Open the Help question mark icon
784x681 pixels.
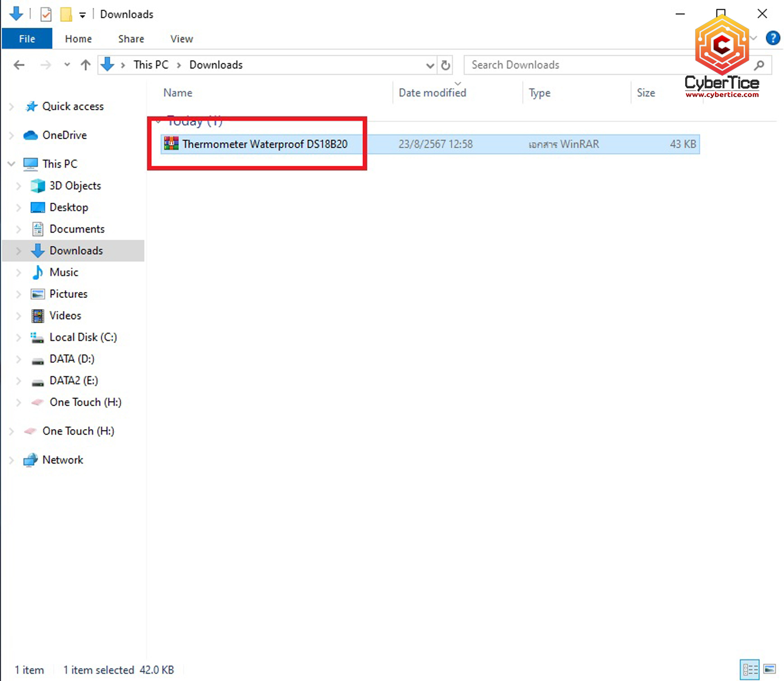coord(773,38)
